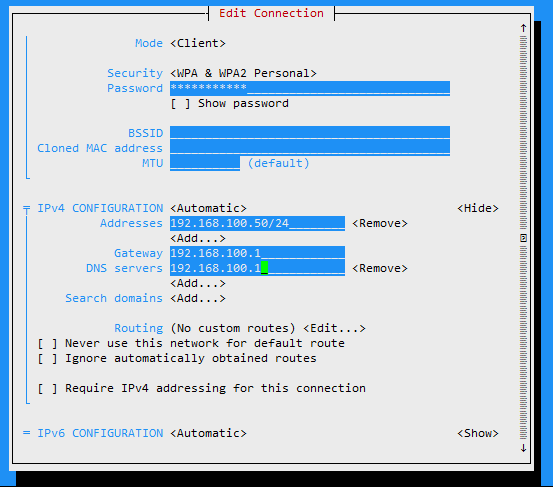Remove the DNS server entry

coord(379,268)
